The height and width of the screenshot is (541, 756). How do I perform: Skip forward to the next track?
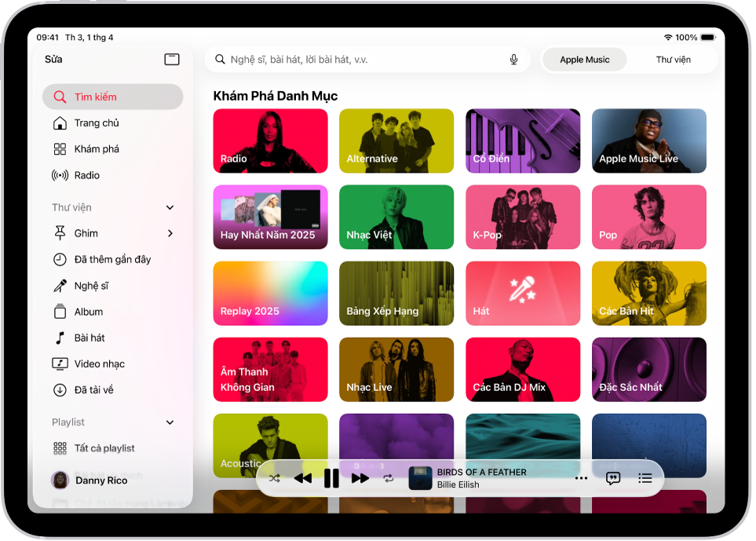click(360, 478)
